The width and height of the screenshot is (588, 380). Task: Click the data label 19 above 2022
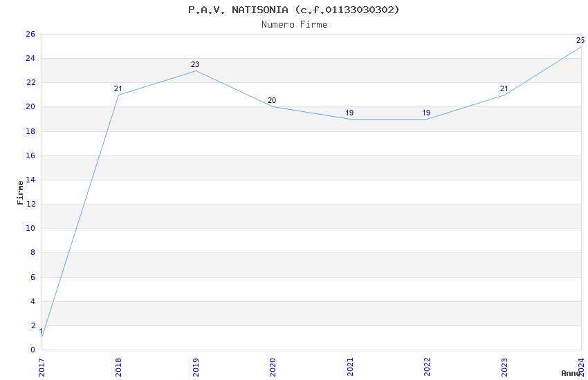[426, 113]
